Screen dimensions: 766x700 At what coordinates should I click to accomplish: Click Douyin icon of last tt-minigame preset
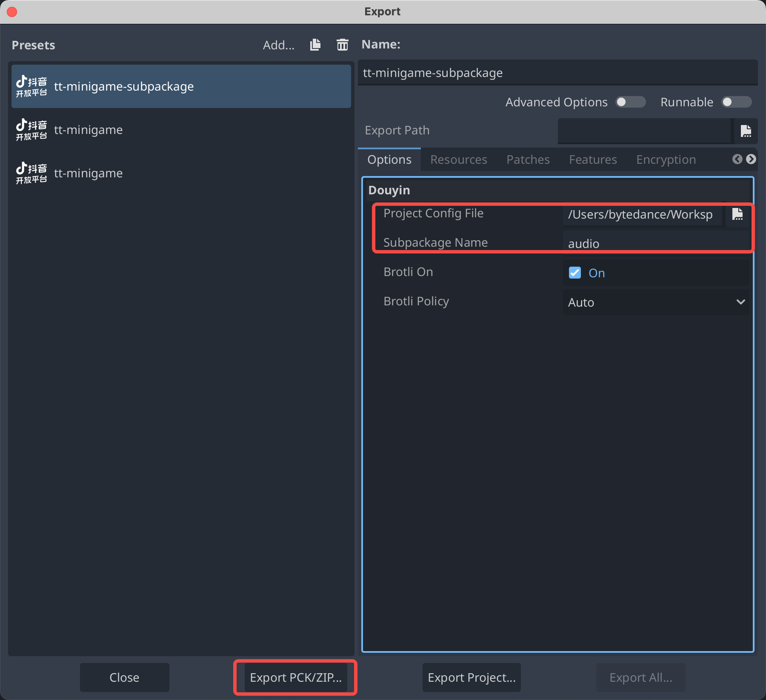coord(31,173)
